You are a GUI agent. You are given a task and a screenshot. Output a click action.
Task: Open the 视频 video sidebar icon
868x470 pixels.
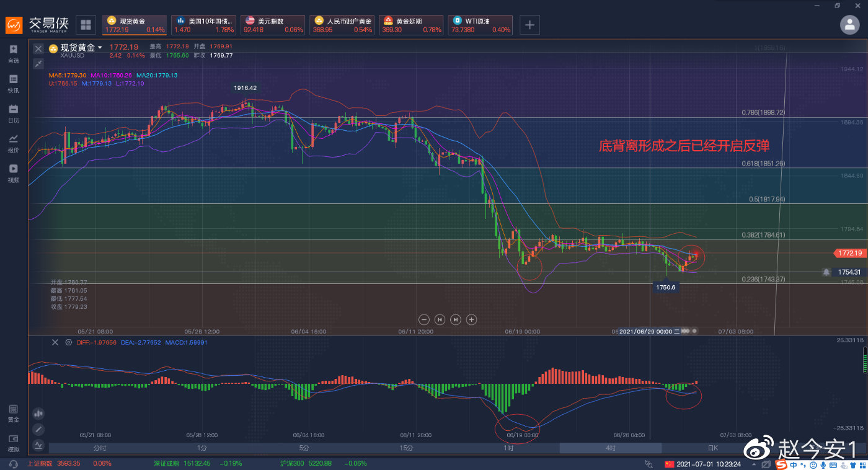click(x=14, y=169)
